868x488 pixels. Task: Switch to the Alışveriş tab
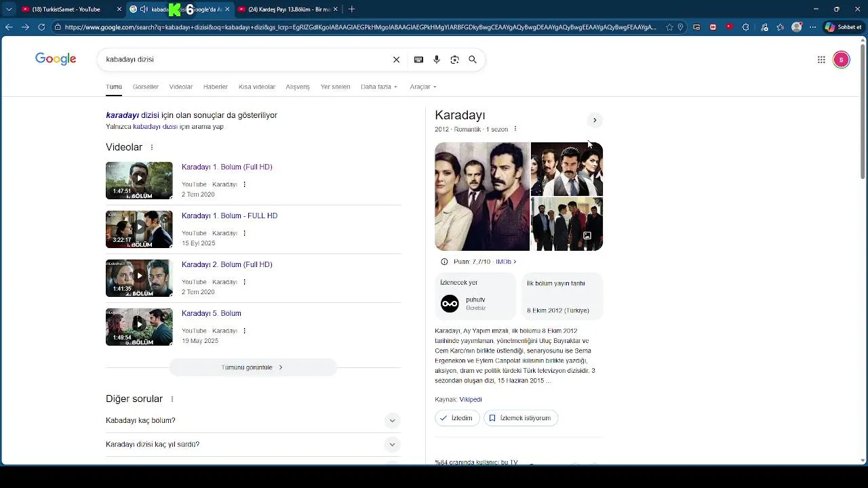(x=298, y=87)
